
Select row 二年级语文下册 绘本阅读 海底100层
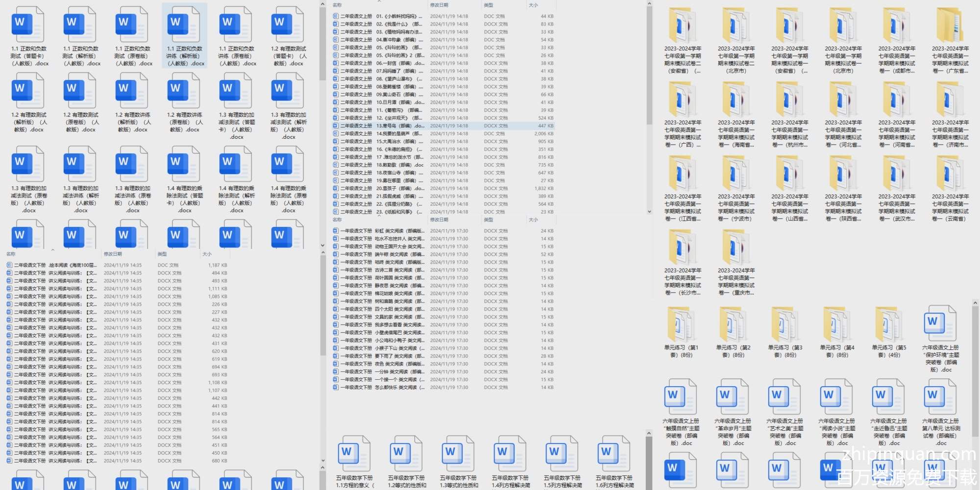[x=54, y=265]
